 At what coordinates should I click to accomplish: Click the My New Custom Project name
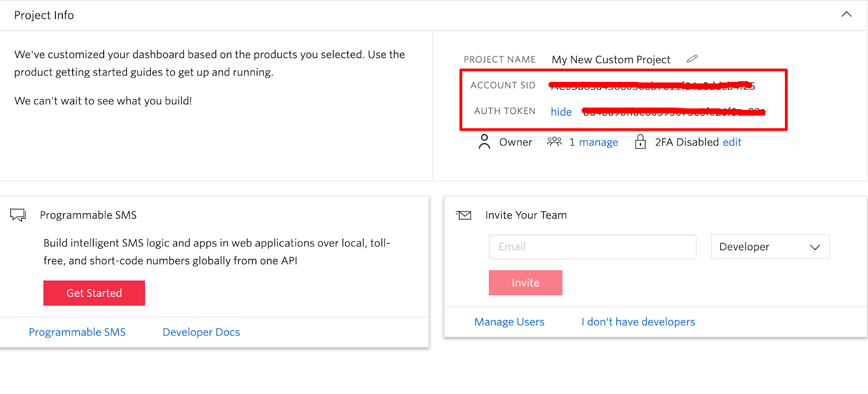[611, 60]
